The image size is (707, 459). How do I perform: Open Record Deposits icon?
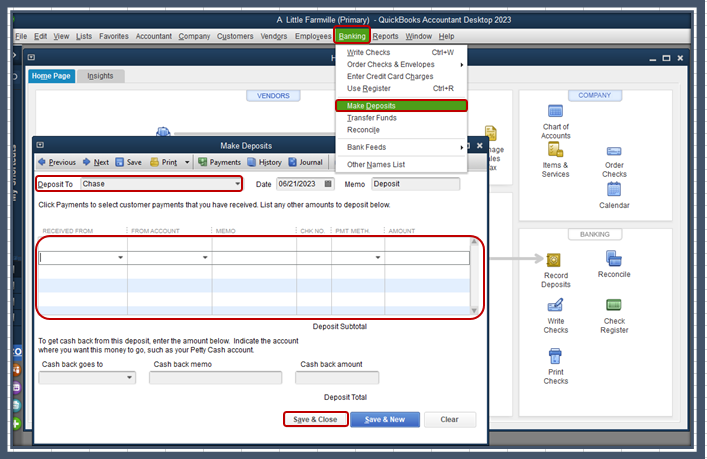click(x=553, y=260)
